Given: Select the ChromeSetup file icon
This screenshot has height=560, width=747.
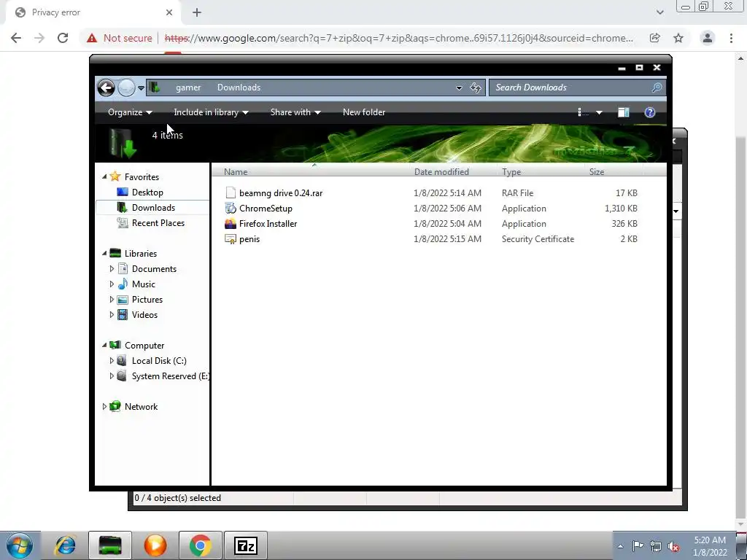Looking at the screenshot, I should click(x=231, y=208).
